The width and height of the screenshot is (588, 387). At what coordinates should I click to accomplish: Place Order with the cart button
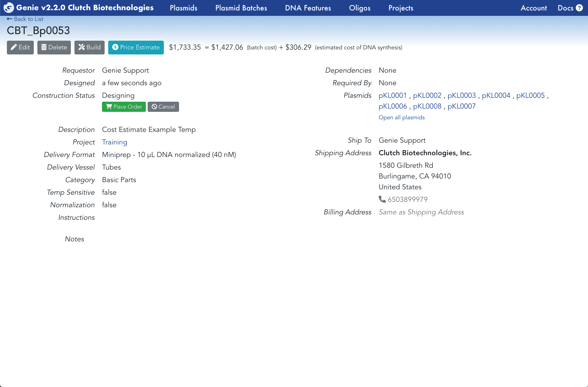point(124,107)
